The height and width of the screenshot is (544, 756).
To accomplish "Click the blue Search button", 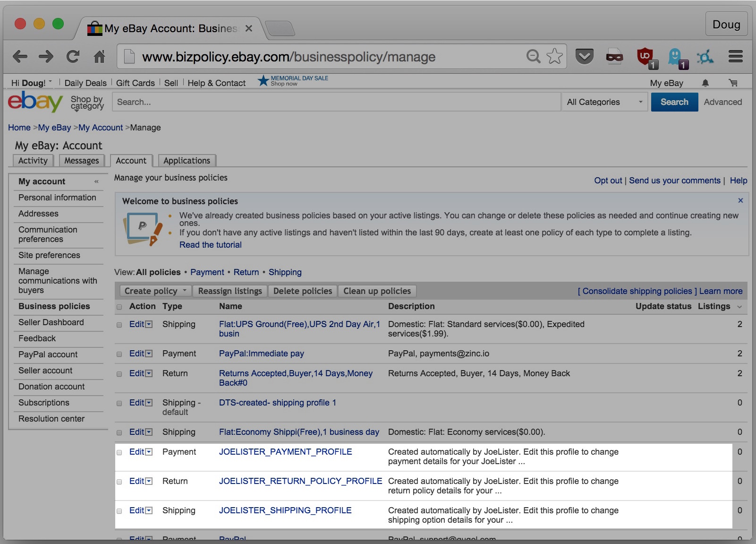I will click(x=674, y=102).
